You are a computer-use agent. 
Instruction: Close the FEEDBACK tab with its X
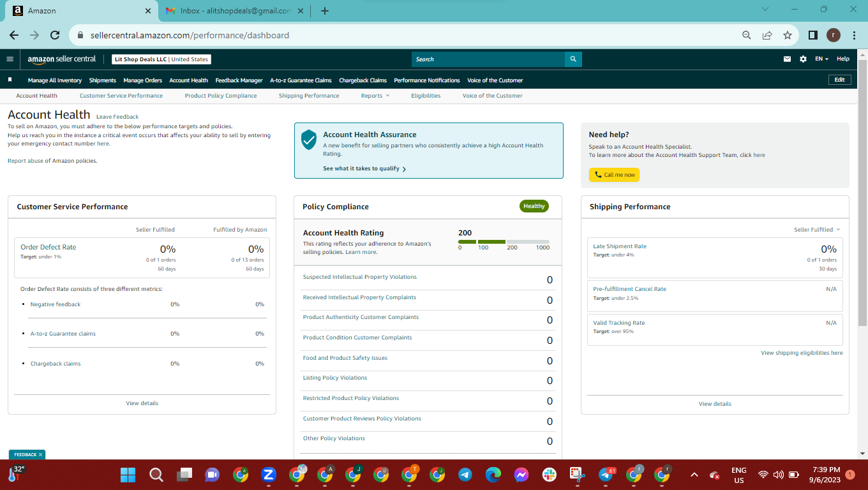pyautogui.click(x=40, y=455)
